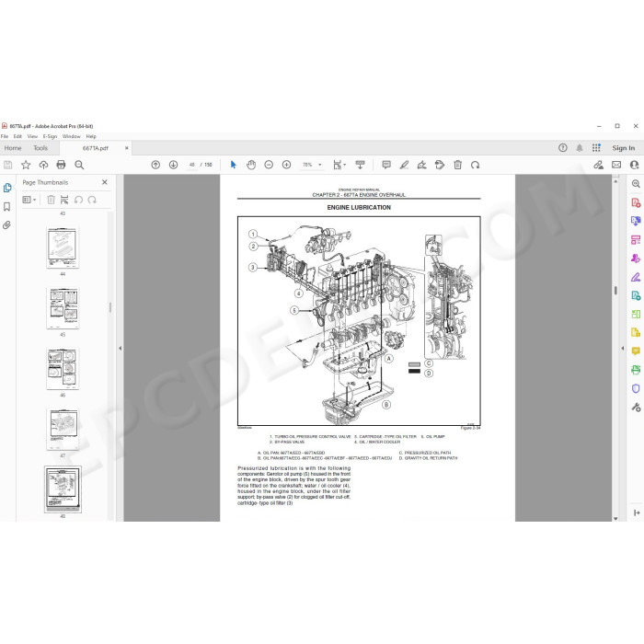Open the Help menu

(x=91, y=136)
